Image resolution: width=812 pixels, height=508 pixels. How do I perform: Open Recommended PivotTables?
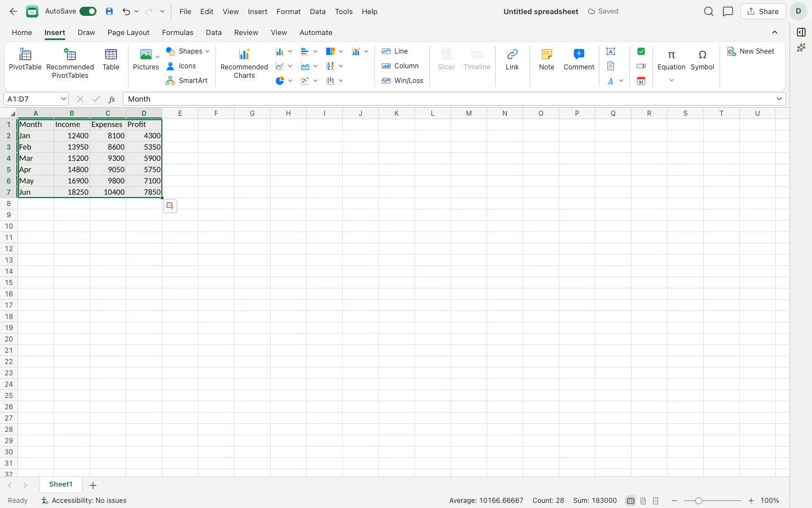point(70,63)
